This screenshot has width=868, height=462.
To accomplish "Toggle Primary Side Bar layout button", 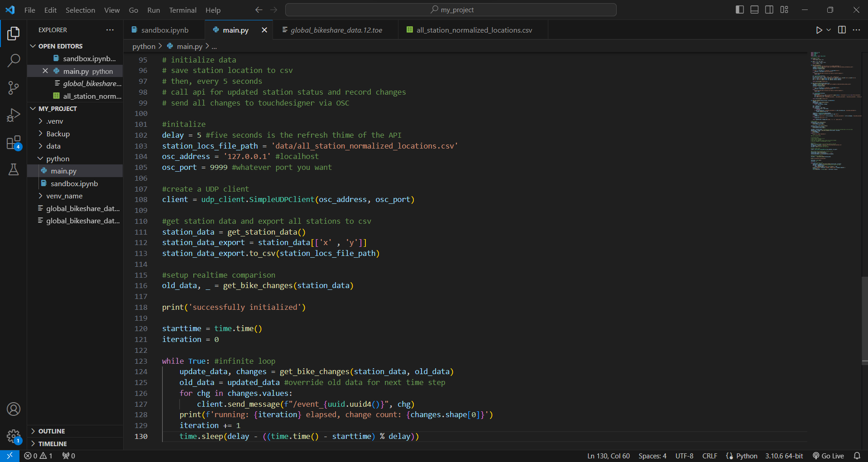I will click(x=740, y=10).
